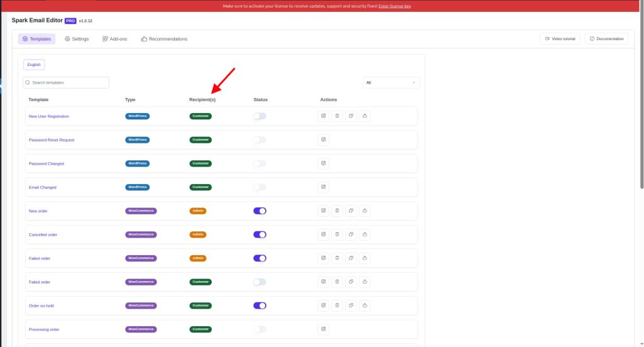Viewport: 644px width, 347px height.
Task: Delete the New User Registration template
Action: [337, 116]
